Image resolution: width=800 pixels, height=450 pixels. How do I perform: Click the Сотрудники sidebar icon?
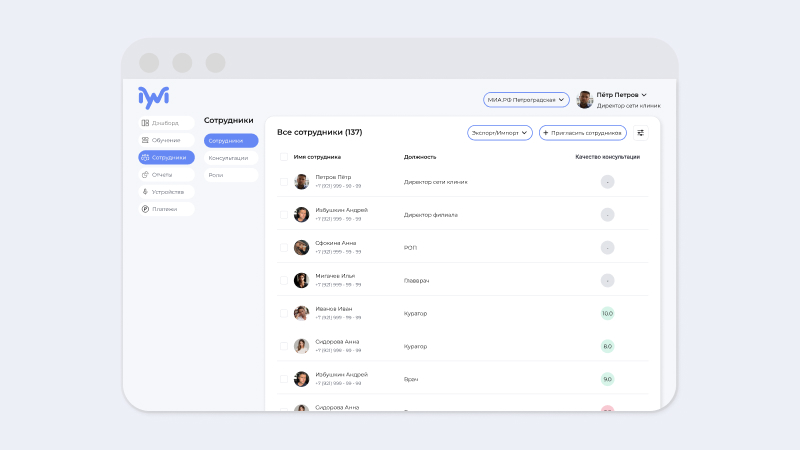point(145,158)
